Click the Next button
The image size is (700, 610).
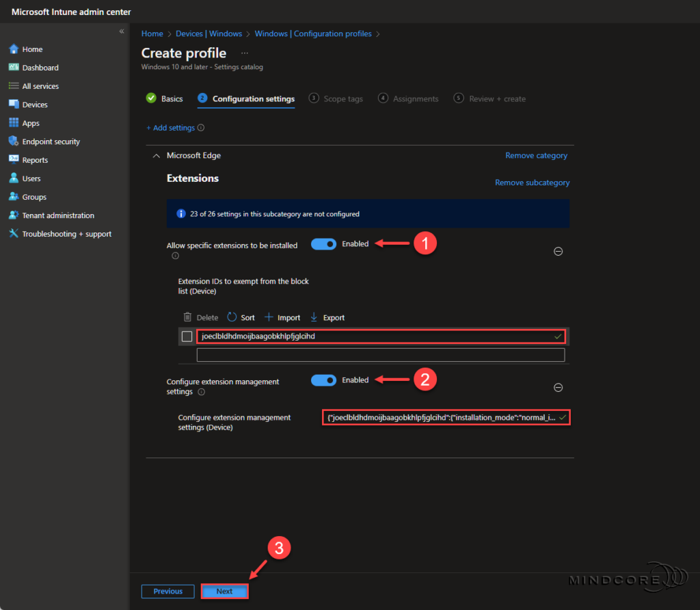point(224,591)
